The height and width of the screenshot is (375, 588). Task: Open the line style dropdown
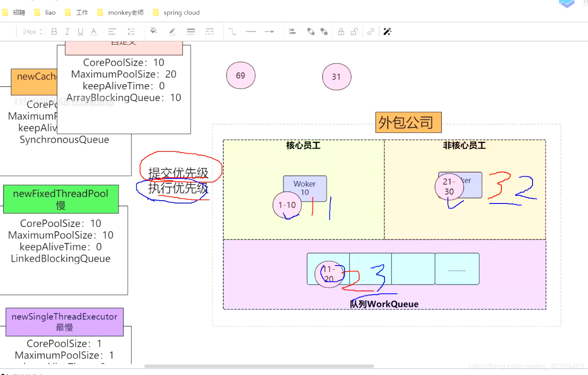pyautogui.click(x=191, y=31)
